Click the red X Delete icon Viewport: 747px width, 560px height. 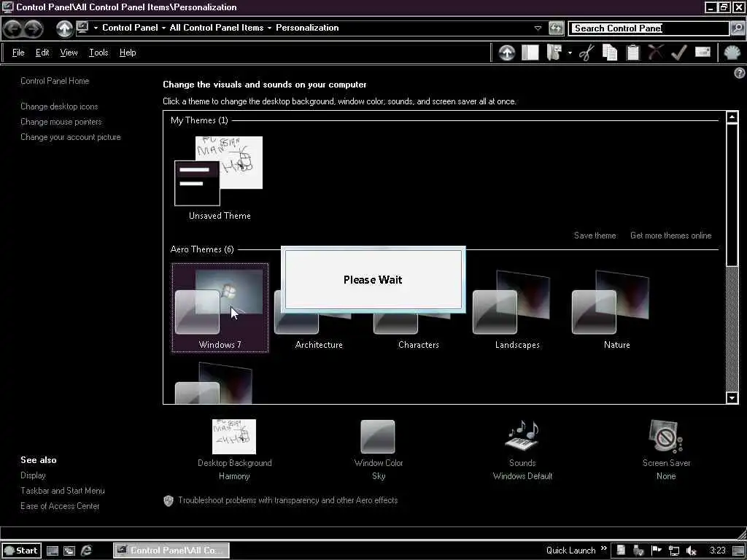tap(656, 52)
